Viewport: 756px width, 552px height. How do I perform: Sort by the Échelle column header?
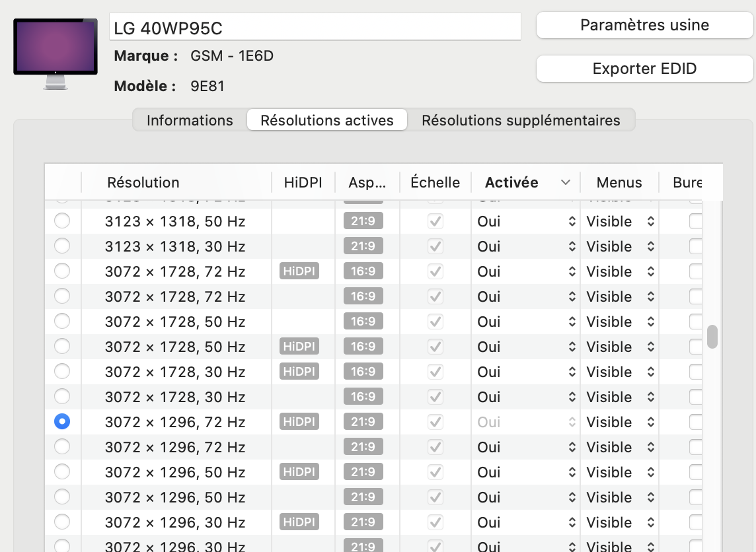[x=435, y=182]
